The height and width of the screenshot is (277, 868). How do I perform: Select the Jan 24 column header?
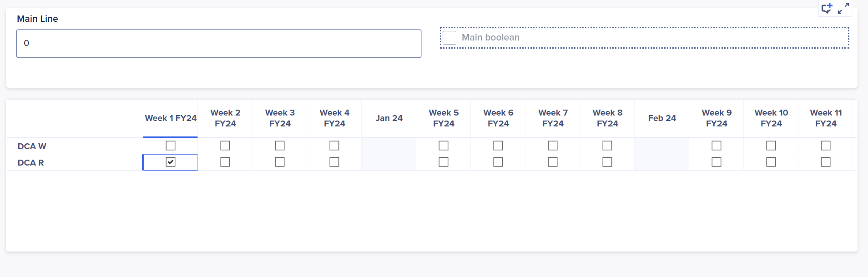(389, 118)
